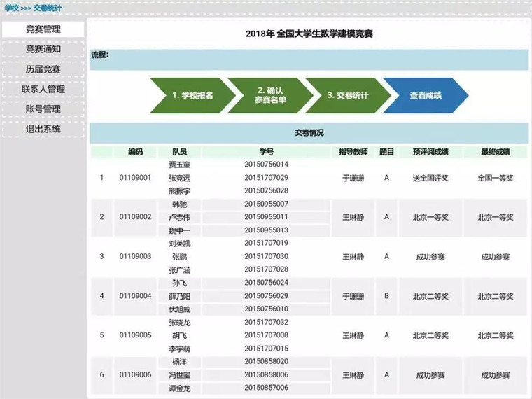Click the 学校 breadcrumb link
Screen dimensions: 532x399
coord(11,8)
